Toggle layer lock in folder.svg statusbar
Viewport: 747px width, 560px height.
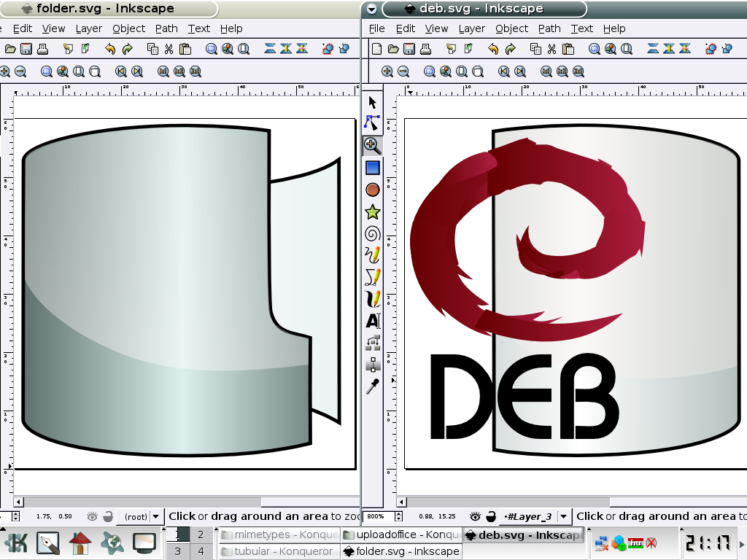tap(108, 516)
